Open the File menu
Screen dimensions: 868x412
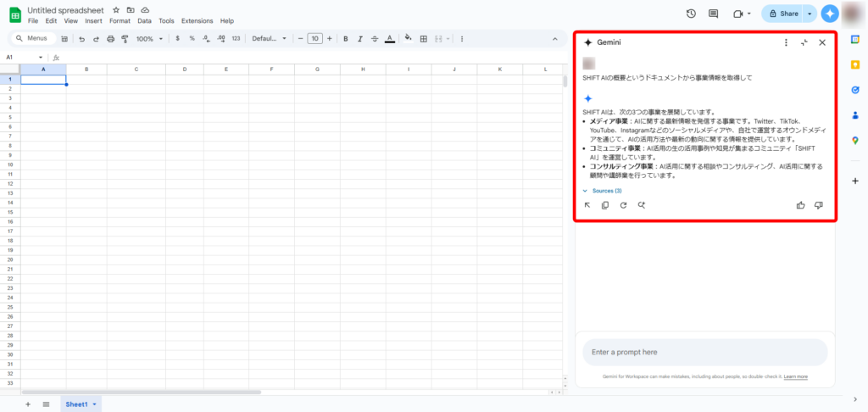(x=33, y=21)
